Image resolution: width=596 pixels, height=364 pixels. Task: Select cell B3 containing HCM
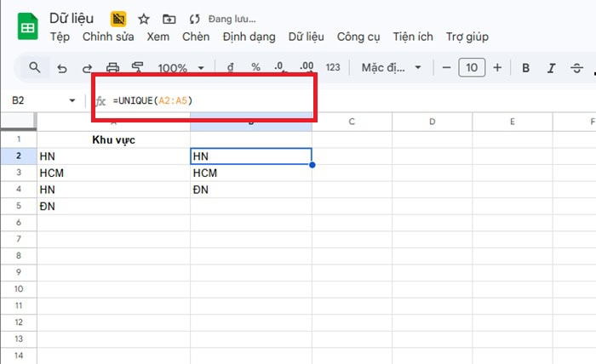[250, 173]
